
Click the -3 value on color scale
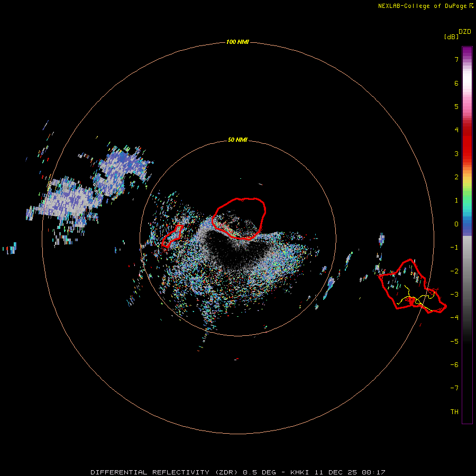coord(454,295)
